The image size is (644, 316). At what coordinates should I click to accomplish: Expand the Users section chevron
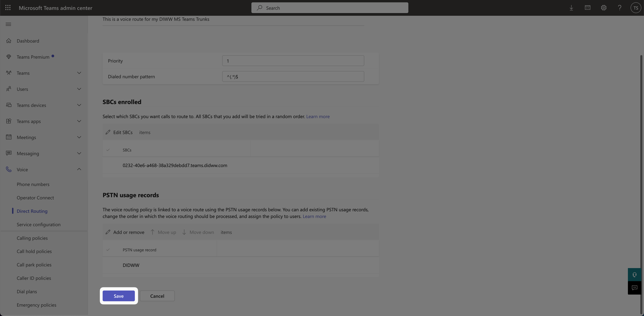[79, 89]
